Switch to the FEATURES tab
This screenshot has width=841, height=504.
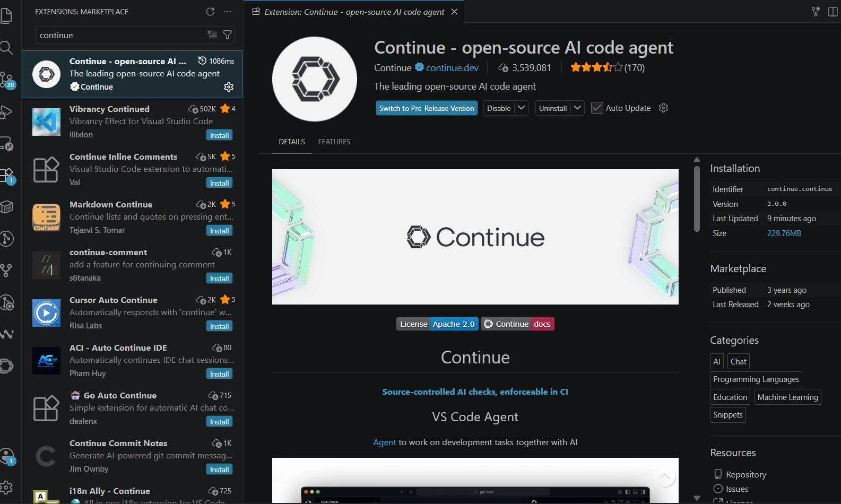(334, 142)
